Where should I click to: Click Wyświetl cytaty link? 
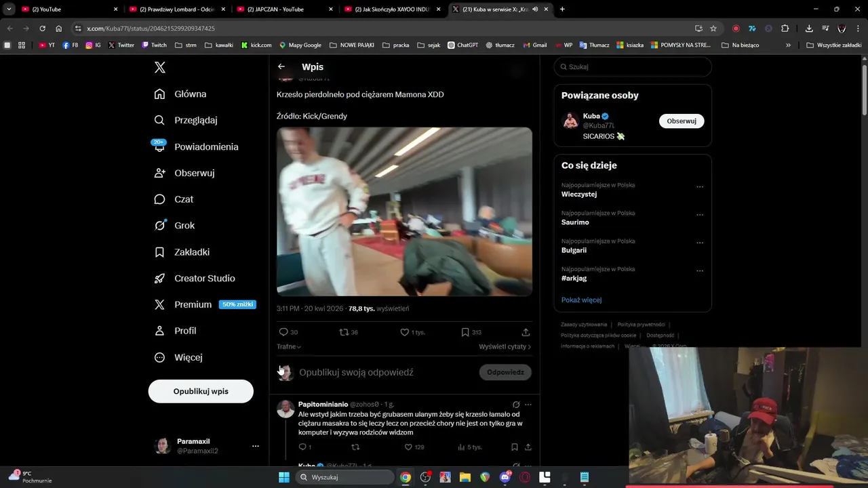coord(505,346)
